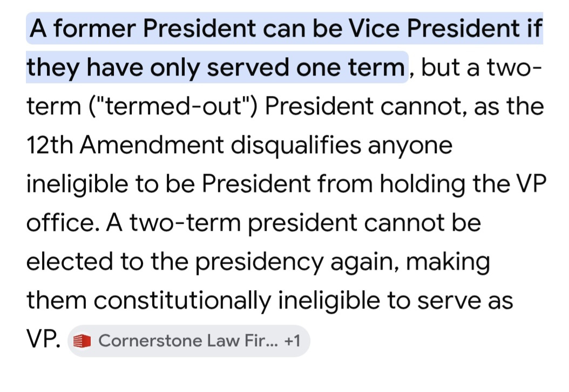Image resolution: width=569 pixels, height=392 pixels.
Task: Click the word 'making' ending seventh line
Action: point(448,262)
